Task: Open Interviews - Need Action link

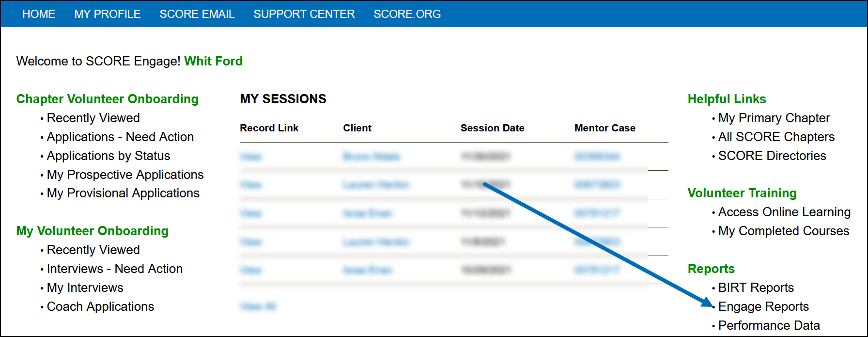Action: [115, 269]
